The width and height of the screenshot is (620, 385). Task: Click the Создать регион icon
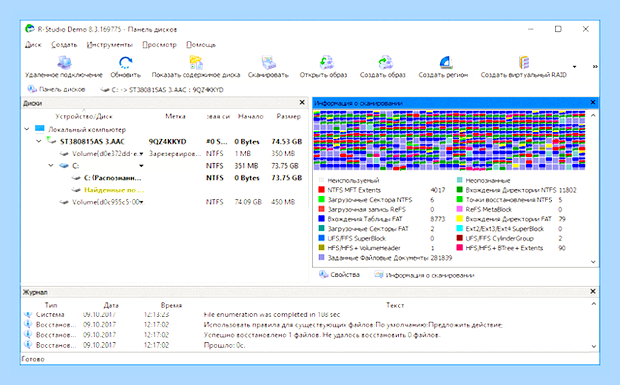tap(445, 62)
